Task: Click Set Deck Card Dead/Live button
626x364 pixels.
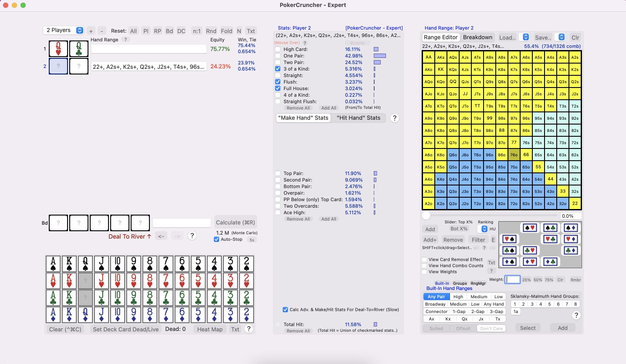Action: pyautogui.click(x=125, y=329)
